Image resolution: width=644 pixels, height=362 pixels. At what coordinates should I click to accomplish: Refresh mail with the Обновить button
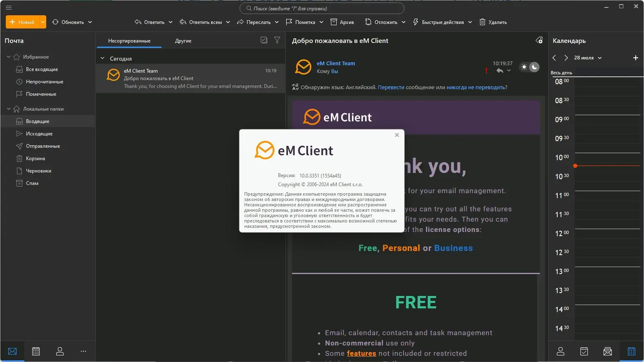(x=68, y=22)
